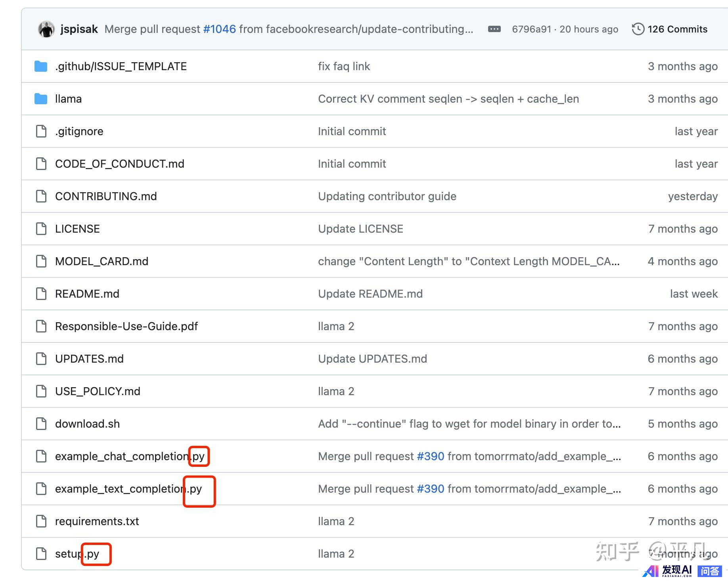
Task: Click file icon beside UPDATES.md
Action: point(41,359)
